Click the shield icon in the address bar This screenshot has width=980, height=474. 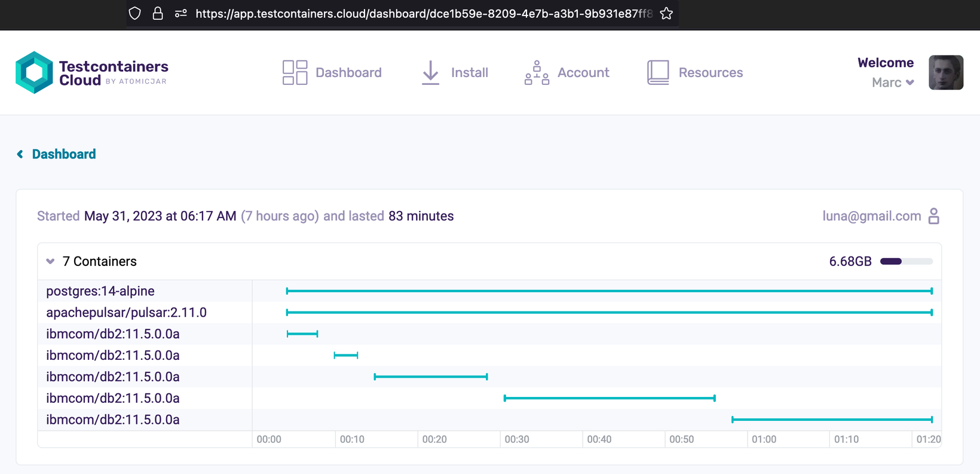[135, 13]
